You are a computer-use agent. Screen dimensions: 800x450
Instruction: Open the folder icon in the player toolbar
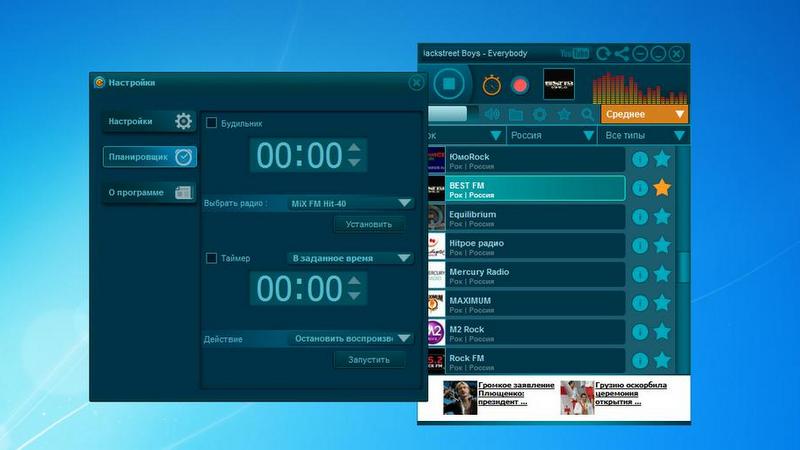click(516, 114)
